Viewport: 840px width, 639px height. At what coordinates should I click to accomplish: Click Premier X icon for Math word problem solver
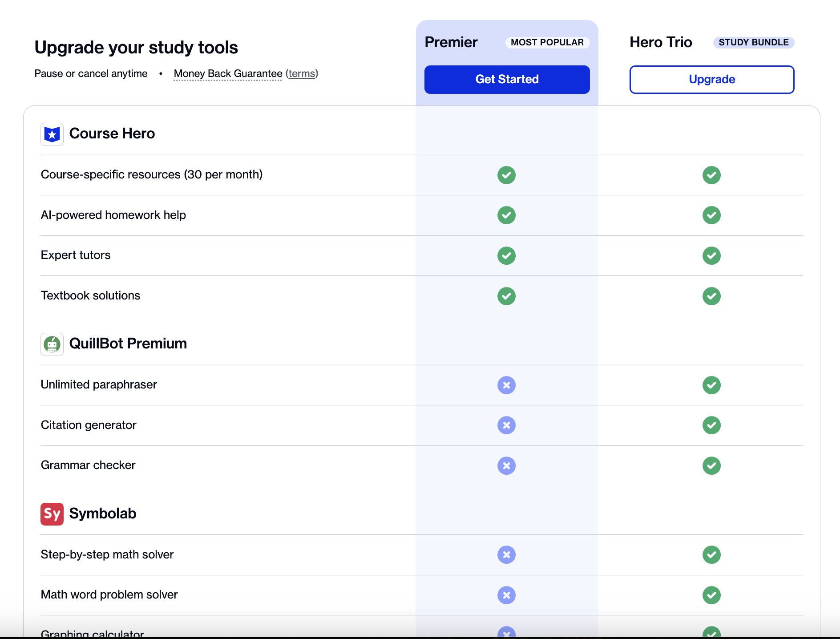506,595
